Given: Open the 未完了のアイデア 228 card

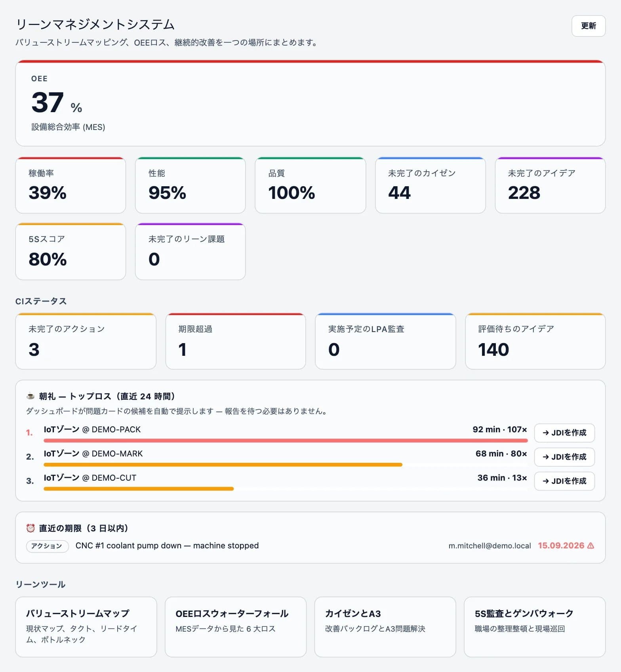Looking at the screenshot, I should 550,185.
